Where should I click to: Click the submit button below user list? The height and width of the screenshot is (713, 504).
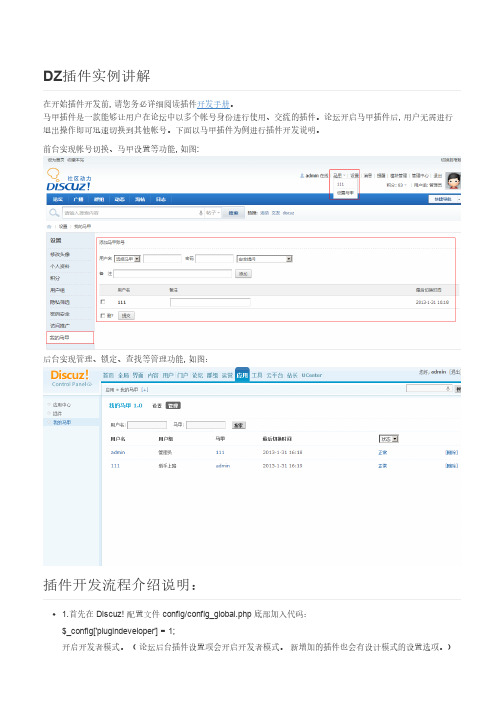tap(126, 316)
